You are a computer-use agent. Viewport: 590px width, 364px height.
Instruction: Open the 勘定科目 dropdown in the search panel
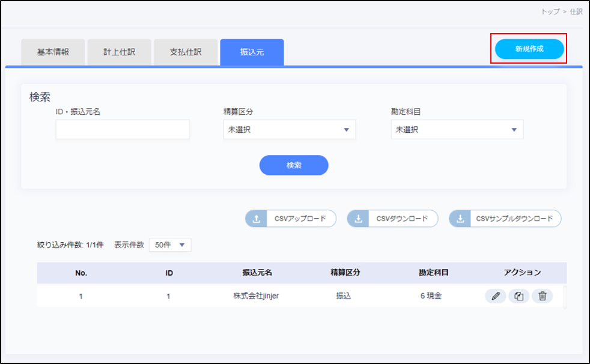click(457, 130)
